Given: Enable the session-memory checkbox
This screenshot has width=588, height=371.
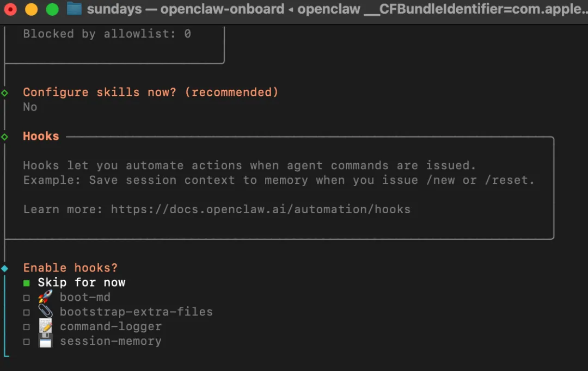Looking at the screenshot, I should click(26, 342).
